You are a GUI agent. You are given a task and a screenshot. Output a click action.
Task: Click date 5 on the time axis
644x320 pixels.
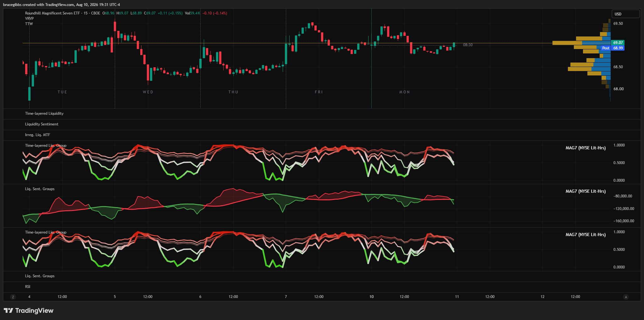click(115, 297)
